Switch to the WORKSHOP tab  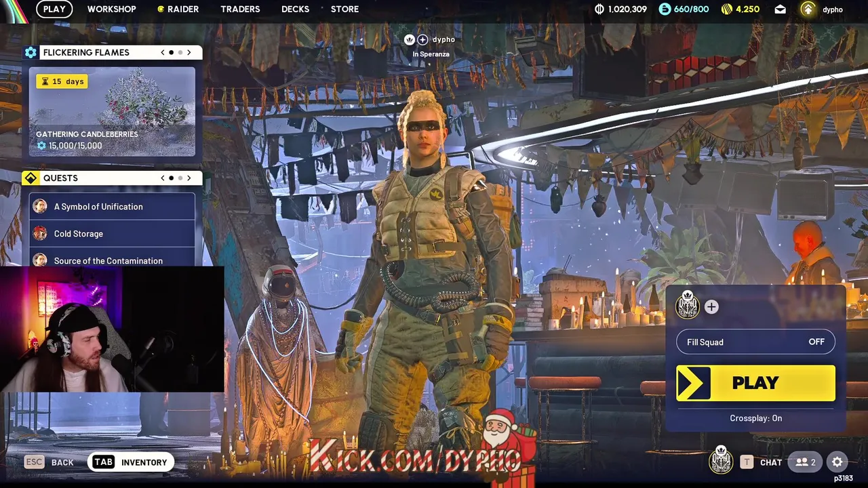[112, 9]
